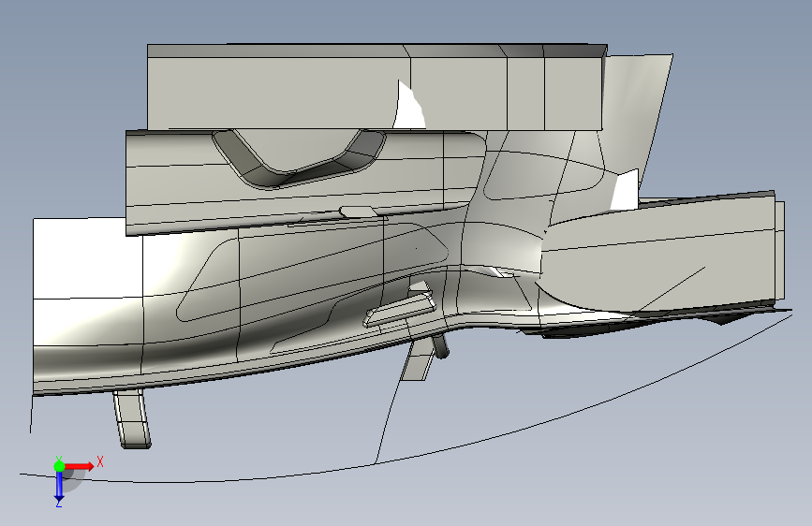Select the X label on the coordinate triad
This screenshot has height=526, width=812.
(100, 461)
